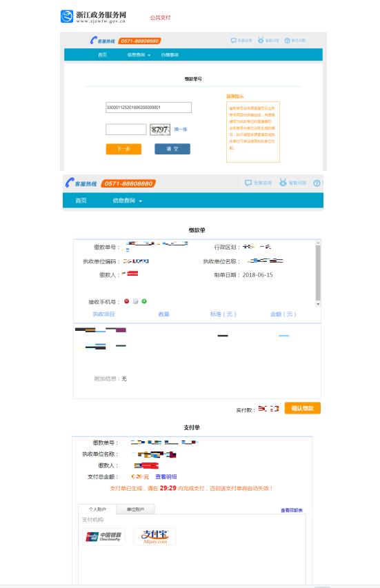
Task: Select the China UnionPay payment option
Action: (103, 536)
